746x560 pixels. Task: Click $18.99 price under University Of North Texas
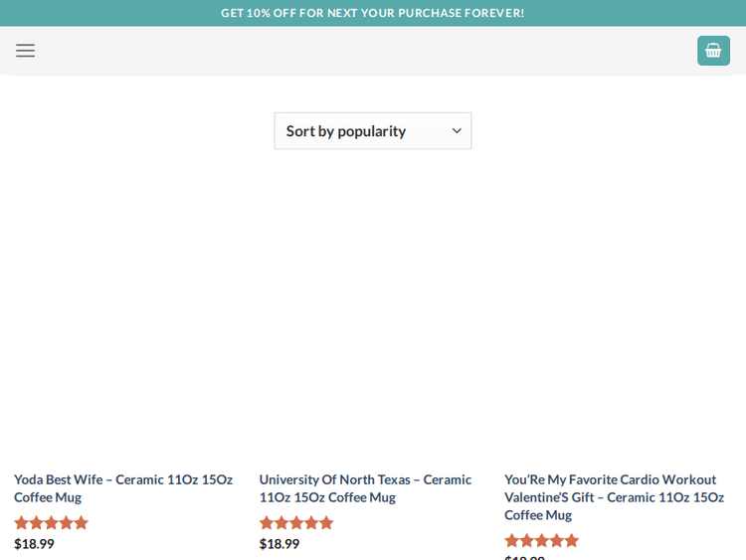(x=280, y=544)
